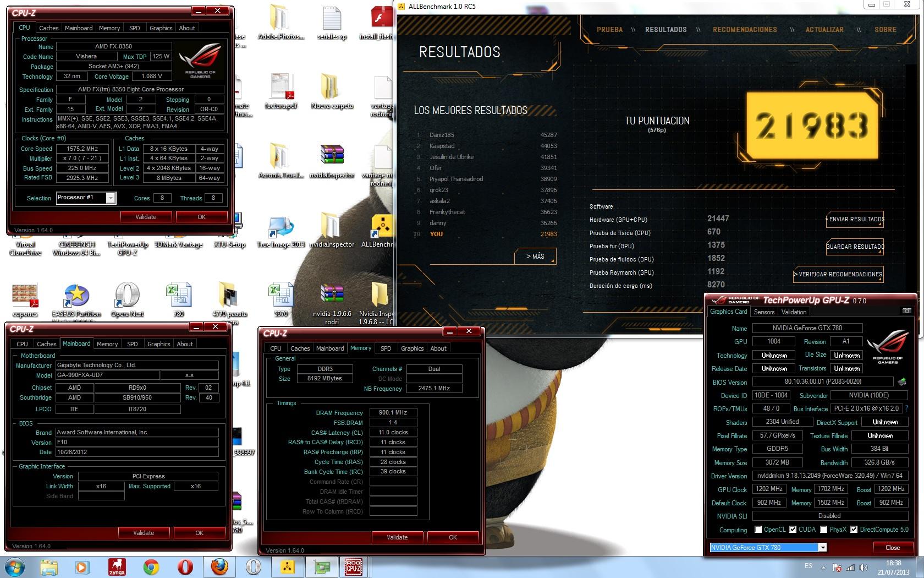Toggle the DirectCompute 5.0 checkbox in GPU-Z
The image size is (924, 578).
pyautogui.click(x=854, y=530)
